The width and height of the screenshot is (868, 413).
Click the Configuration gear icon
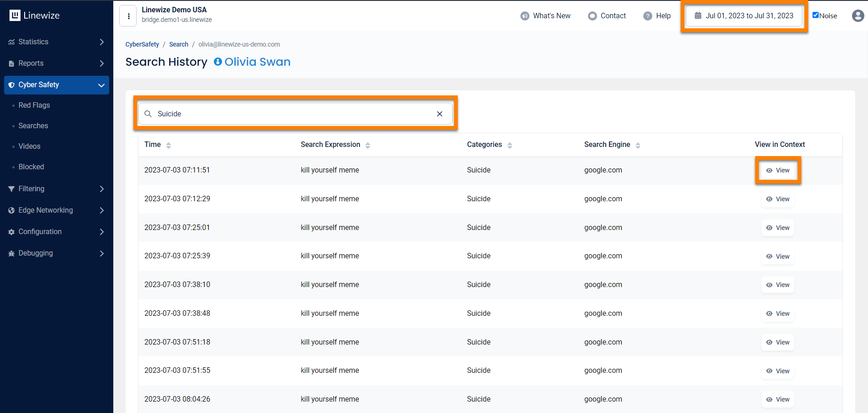(11, 232)
